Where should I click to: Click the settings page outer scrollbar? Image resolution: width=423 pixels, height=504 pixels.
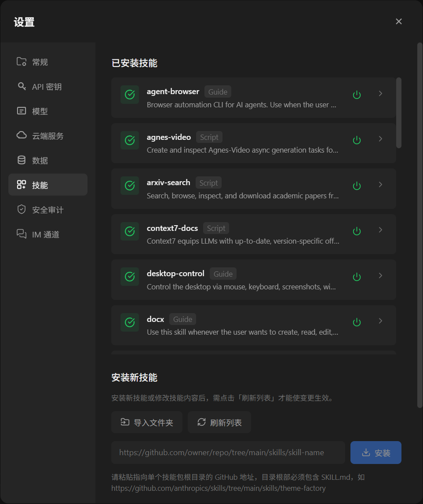[420, 225]
